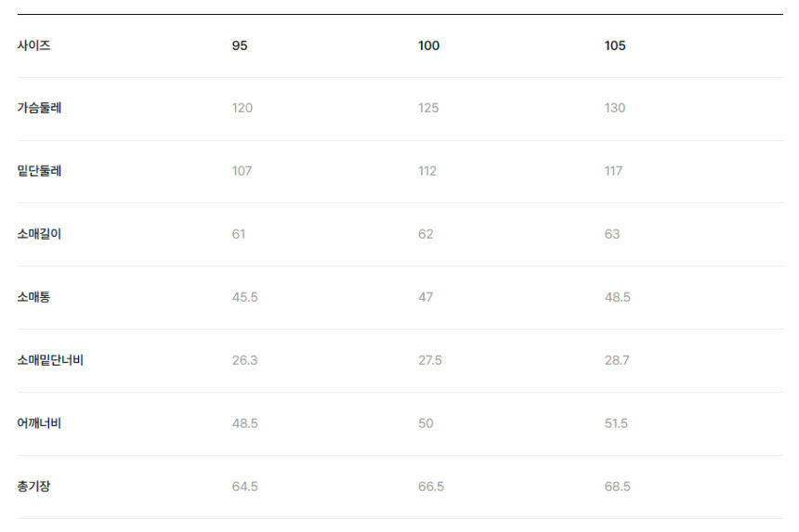Click the 사이즈 header label
Image resolution: width=799 pixels, height=532 pixels.
33,45
